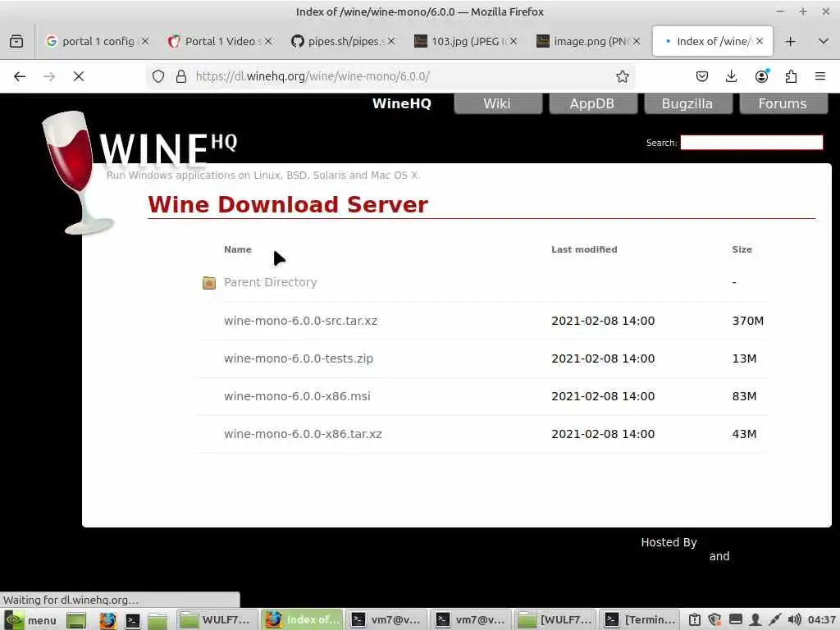Click the network connection tray icon
The width and height of the screenshot is (840, 630).
point(774,620)
